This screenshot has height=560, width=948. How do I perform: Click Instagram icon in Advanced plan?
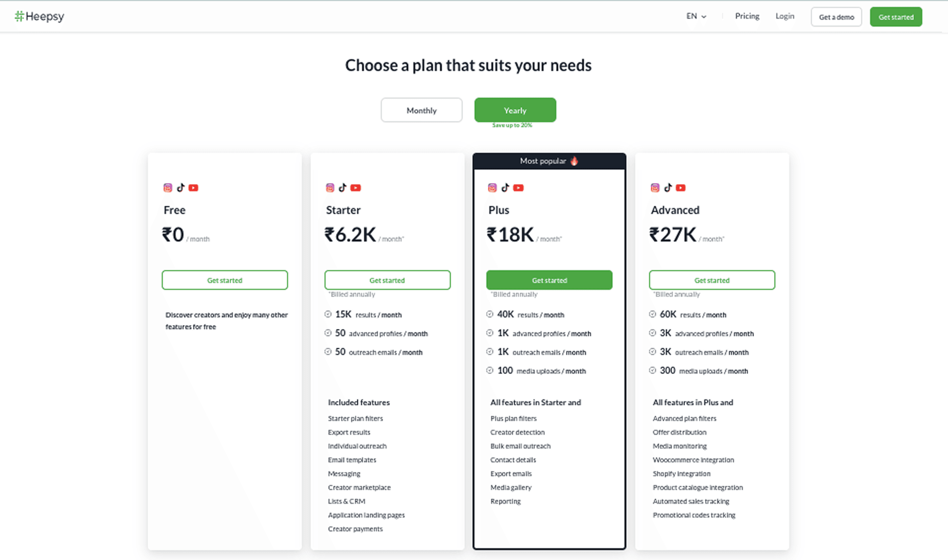[655, 188]
